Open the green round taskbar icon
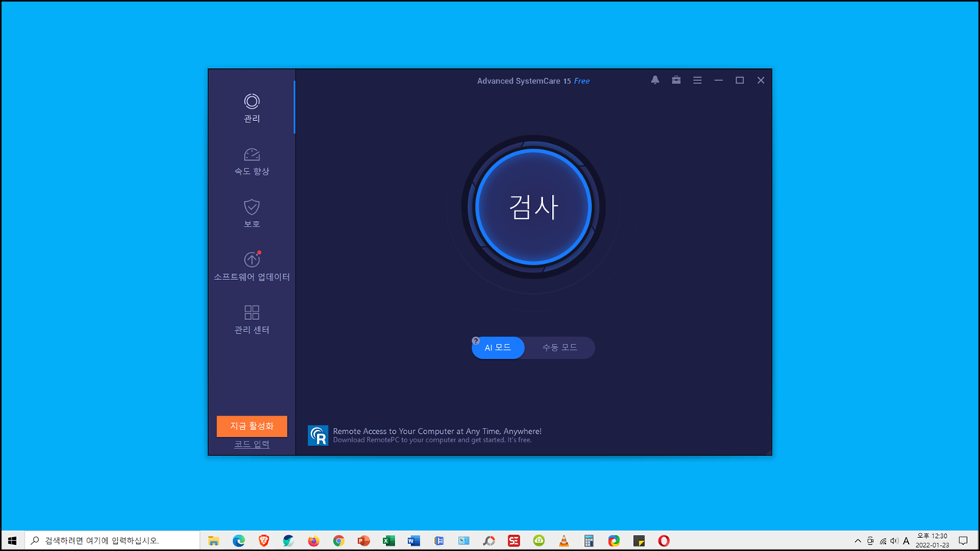The width and height of the screenshot is (980, 551). [x=539, y=540]
